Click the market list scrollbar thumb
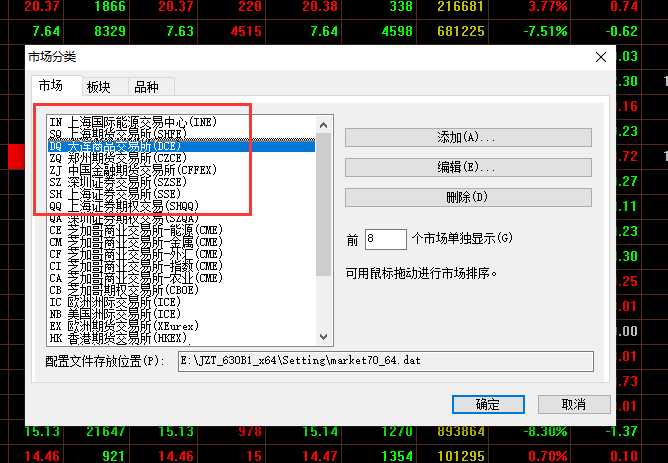Image resolution: width=668 pixels, height=463 pixels. [x=323, y=204]
